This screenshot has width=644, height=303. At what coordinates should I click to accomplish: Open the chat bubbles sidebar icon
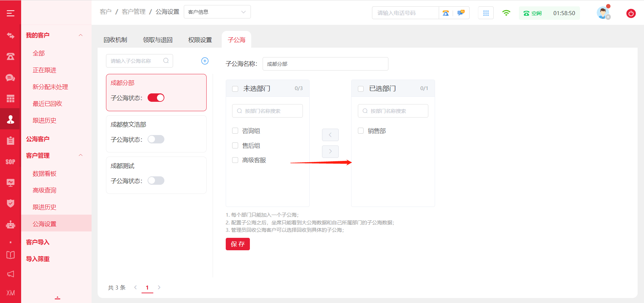point(10,78)
